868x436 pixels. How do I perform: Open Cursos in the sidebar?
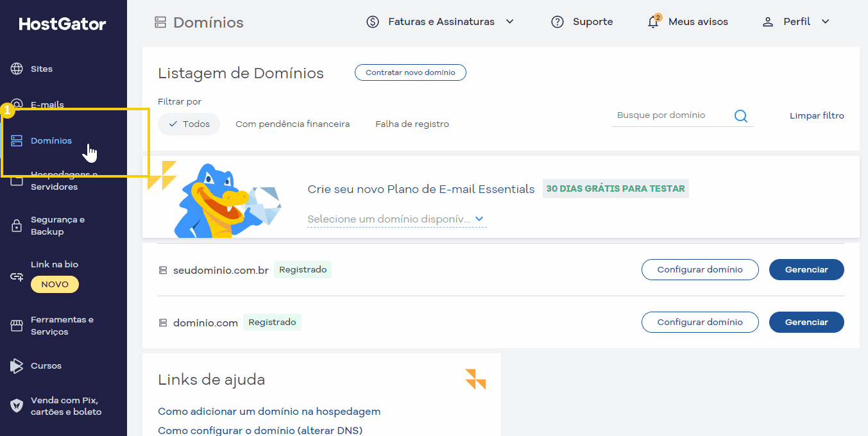coord(46,366)
